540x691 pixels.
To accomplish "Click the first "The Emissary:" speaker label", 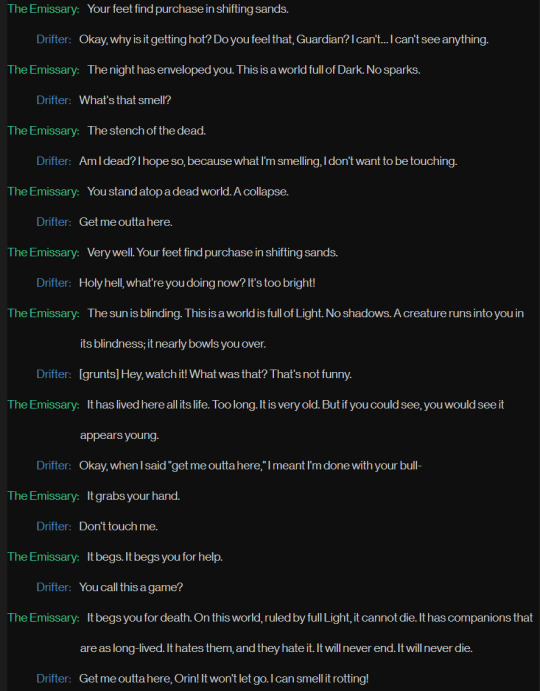I will [x=43, y=9].
